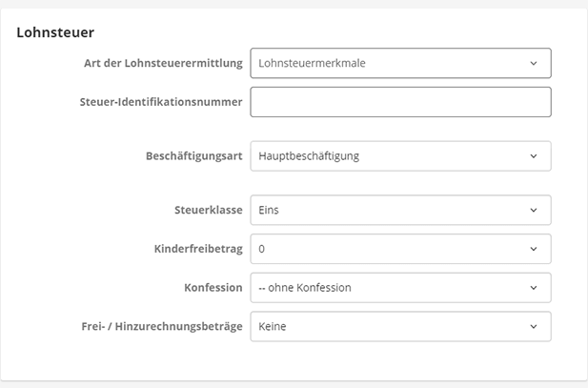This screenshot has width=588, height=388.
Task: Click the Konfession label
Action: click(213, 287)
